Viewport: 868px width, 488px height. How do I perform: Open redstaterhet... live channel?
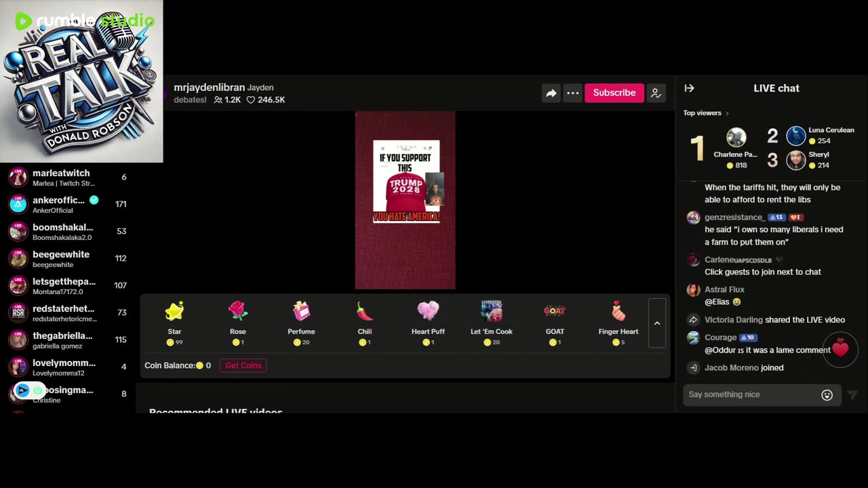point(68,312)
